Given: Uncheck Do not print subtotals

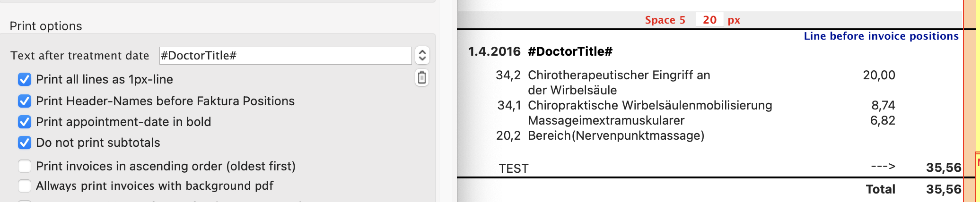Looking at the screenshot, I should 25,143.
